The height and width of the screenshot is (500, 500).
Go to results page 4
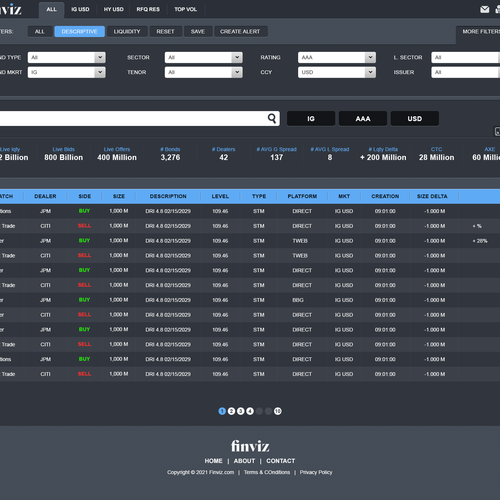[x=250, y=411]
